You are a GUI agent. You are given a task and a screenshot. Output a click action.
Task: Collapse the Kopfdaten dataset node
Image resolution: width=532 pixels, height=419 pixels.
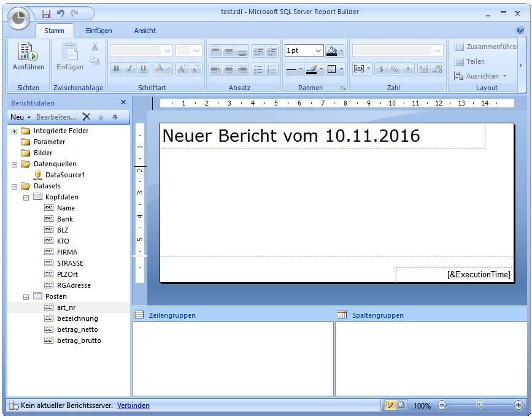(x=26, y=198)
